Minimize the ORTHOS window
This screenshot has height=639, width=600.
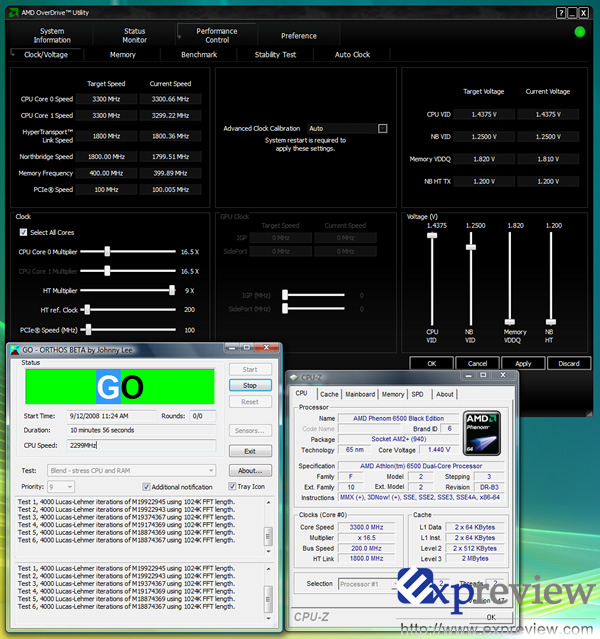[232, 348]
